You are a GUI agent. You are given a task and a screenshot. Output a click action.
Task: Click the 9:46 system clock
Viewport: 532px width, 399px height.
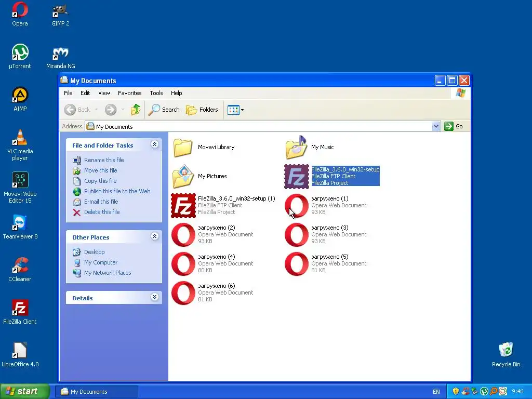pyautogui.click(x=517, y=392)
